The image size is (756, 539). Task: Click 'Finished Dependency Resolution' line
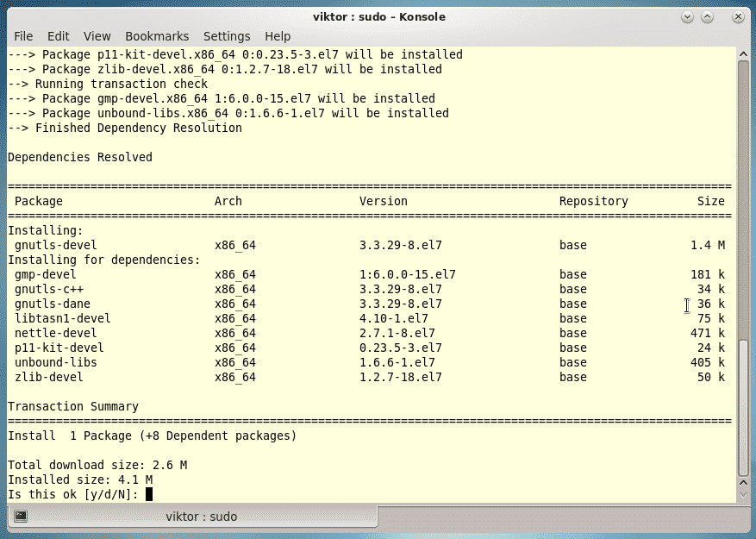124,128
